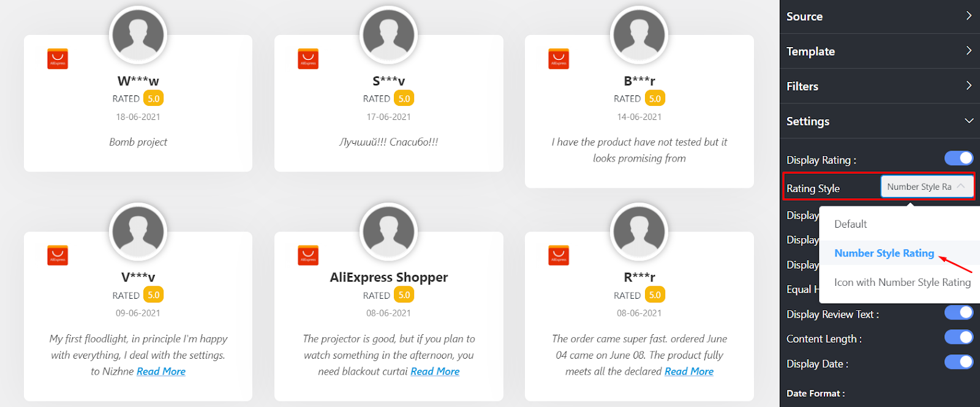
Task: Click the AliExpress icon on V***v's review
Action: click(x=58, y=255)
